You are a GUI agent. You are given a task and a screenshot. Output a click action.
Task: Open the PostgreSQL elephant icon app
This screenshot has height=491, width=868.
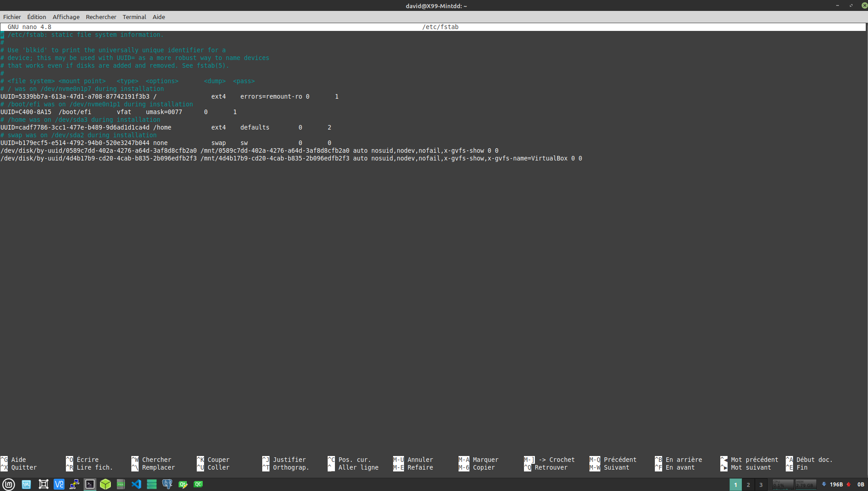(x=167, y=484)
